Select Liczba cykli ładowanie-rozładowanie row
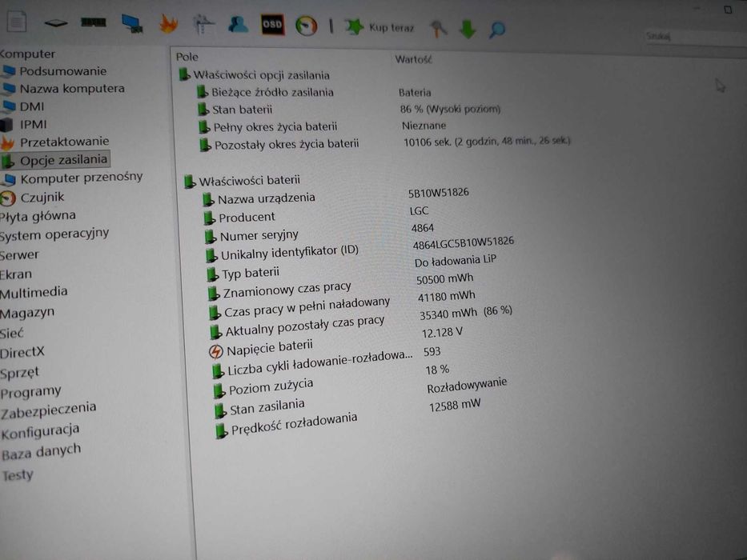747x560 pixels. coord(312,363)
